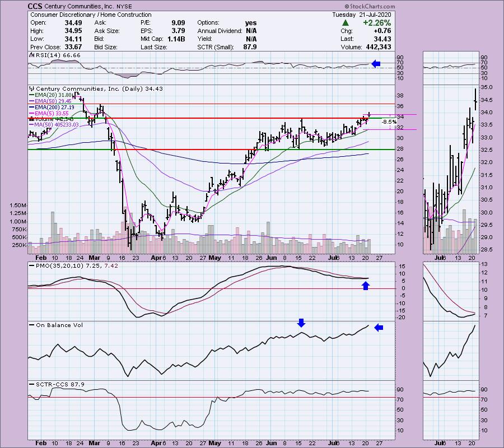
Task: Click the On Balance Vol panel label
Action: tap(56, 325)
